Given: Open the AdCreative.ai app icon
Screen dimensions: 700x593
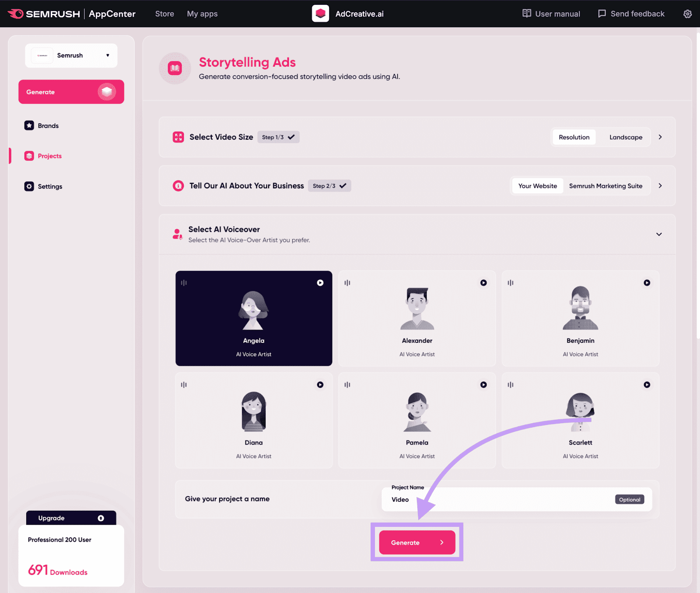Looking at the screenshot, I should (x=320, y=14).
